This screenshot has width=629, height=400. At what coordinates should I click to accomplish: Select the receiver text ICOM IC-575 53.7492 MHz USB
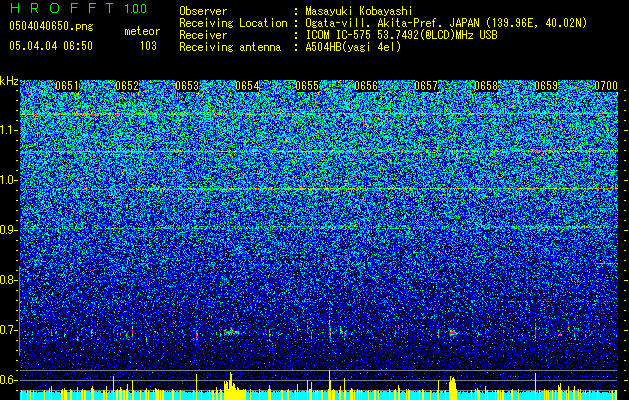[x=401, y=35]
